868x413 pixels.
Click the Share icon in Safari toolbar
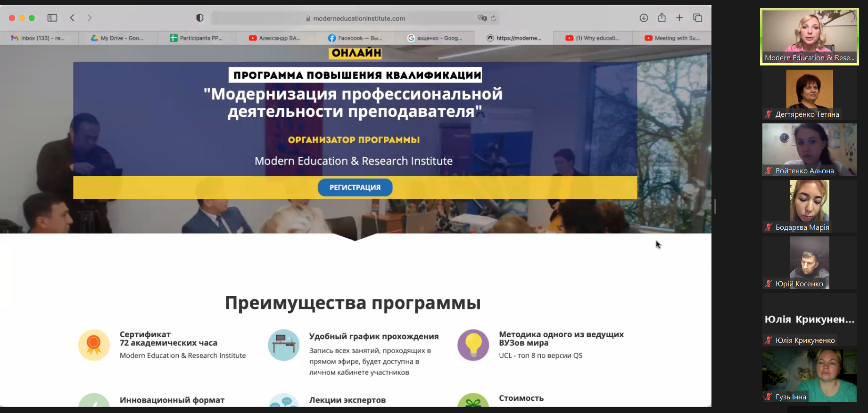coord(662,18)
